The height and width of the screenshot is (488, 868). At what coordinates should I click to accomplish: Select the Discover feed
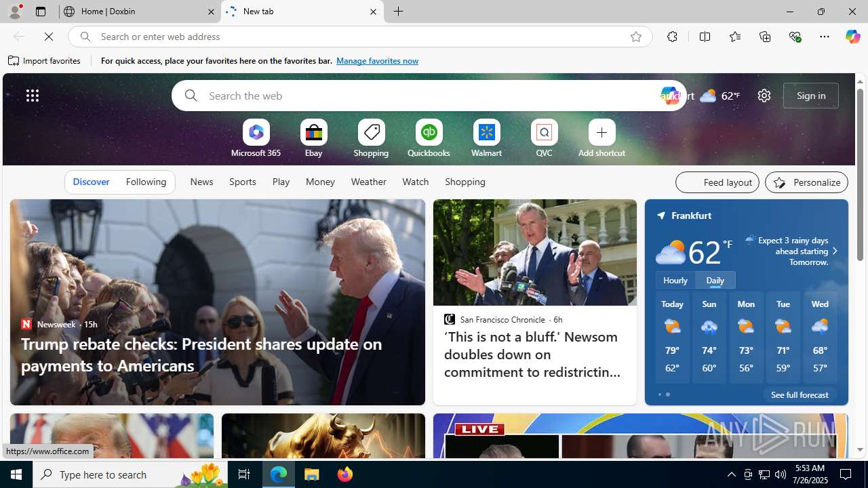pos(91,182)
